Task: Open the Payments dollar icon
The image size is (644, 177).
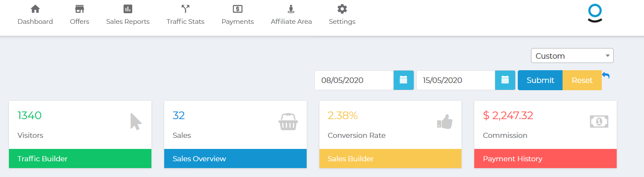Action: click(238, 9)
